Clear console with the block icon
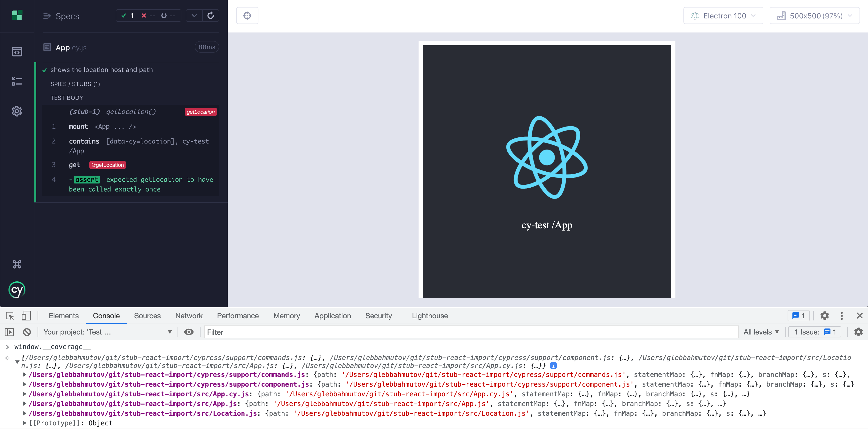868x430 pixels. (27, 332)
